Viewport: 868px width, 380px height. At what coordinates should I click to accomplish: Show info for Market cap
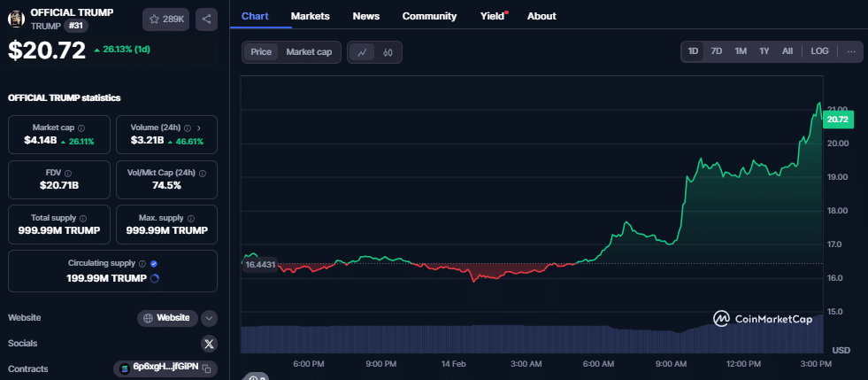[81, 128]
